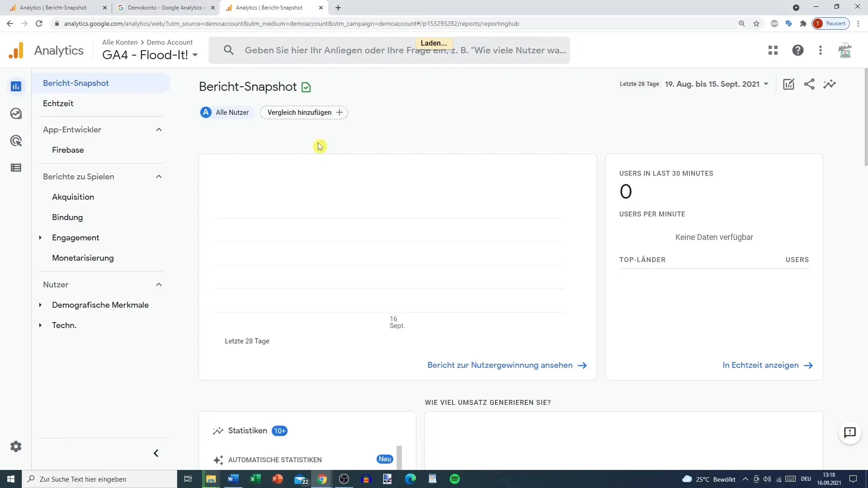Open the Monetarisierung report
The image size is (868, 488).
pyautogui.click(x=83, y=258)
